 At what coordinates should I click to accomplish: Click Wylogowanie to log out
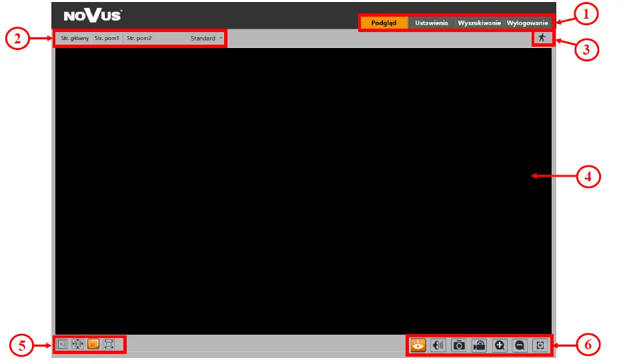click(x=527, y=23)
